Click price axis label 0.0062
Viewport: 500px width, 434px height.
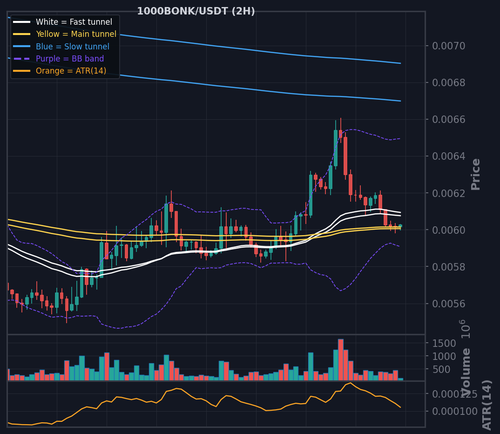pos(448,193)
